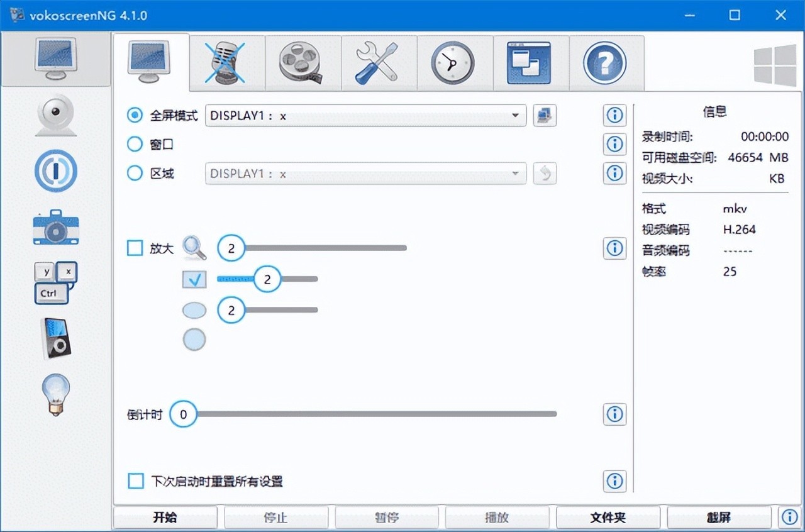Show info for the 倒计时 slider
805x532 pixels.
614,414
